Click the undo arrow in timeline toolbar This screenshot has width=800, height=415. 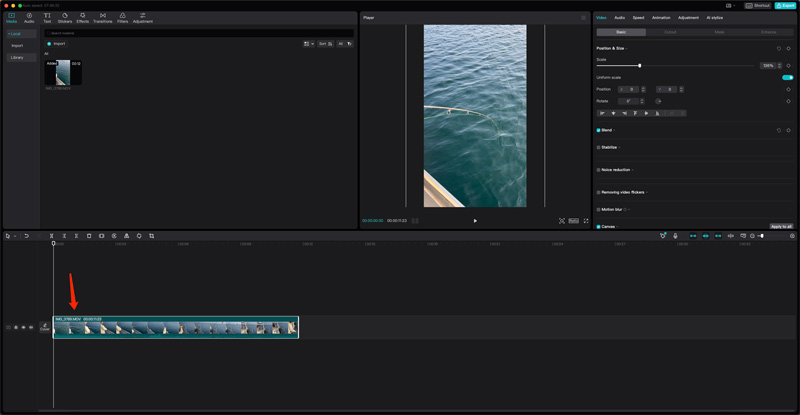(x=27, y=236)
